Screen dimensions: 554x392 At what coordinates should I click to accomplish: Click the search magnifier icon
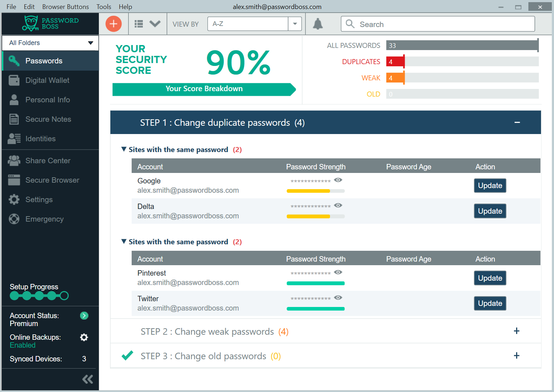[350, 24]
